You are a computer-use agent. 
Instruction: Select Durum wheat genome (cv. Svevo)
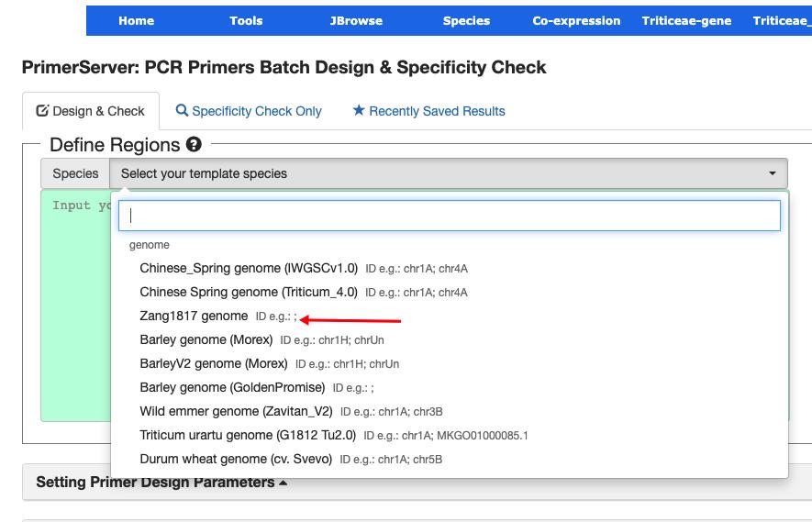[x=236, y=460]
